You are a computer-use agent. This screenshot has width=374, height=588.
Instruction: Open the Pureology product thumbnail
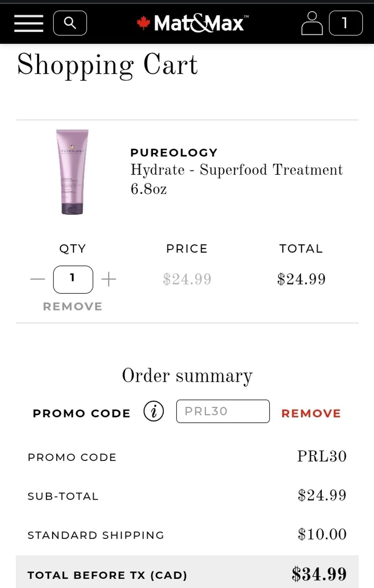coord(72,172)
